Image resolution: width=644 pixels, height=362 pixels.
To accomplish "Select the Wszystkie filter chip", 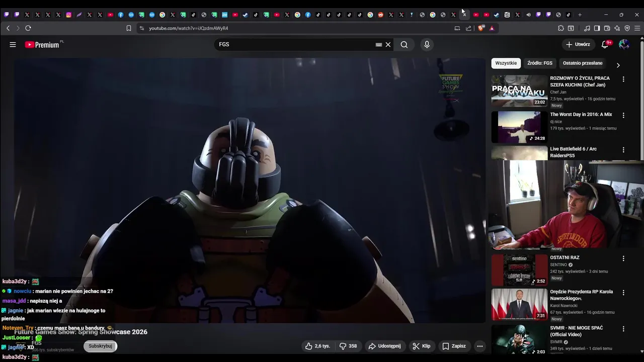I will (506, 63).
